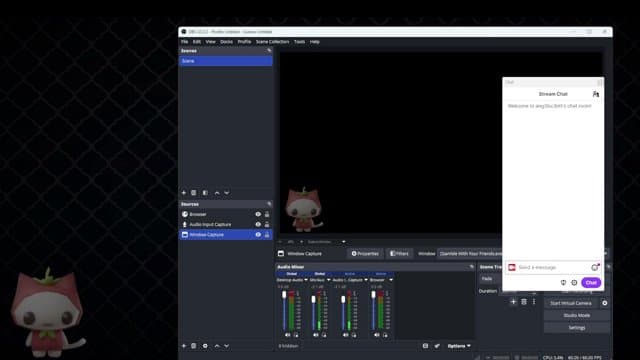The height and width of the screenshot is (360, 640).
Task: Click Start Virtual Camera button
Action: click(x=571, y=303)
